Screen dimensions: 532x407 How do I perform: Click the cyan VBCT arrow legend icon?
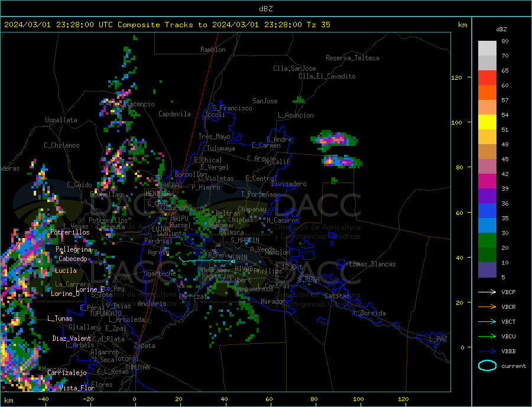487,321
